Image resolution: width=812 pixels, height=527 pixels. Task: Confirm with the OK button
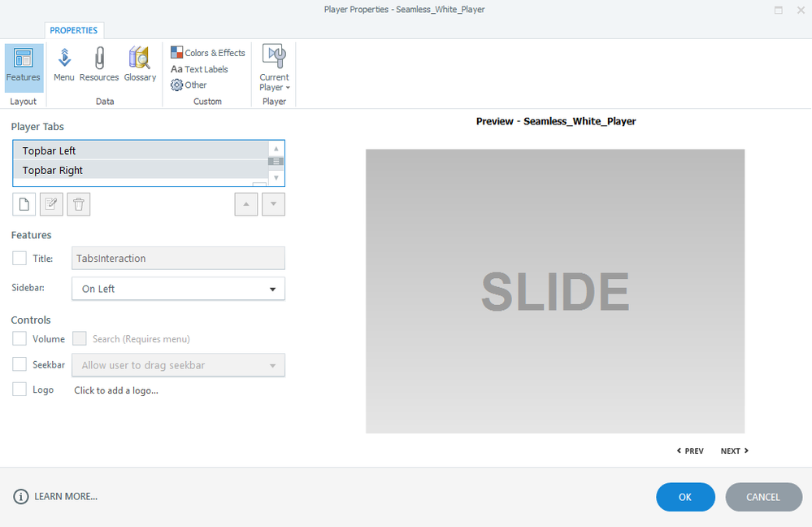coord(685,497)
